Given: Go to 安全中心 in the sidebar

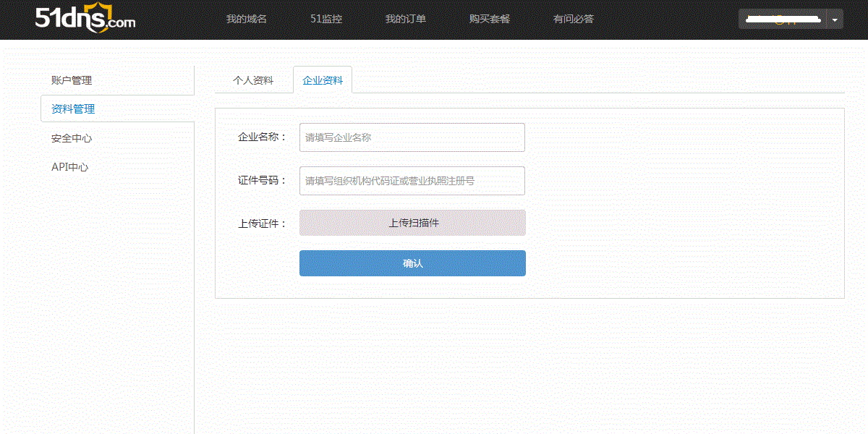Looking at the screenshot, I should (72, 138).
